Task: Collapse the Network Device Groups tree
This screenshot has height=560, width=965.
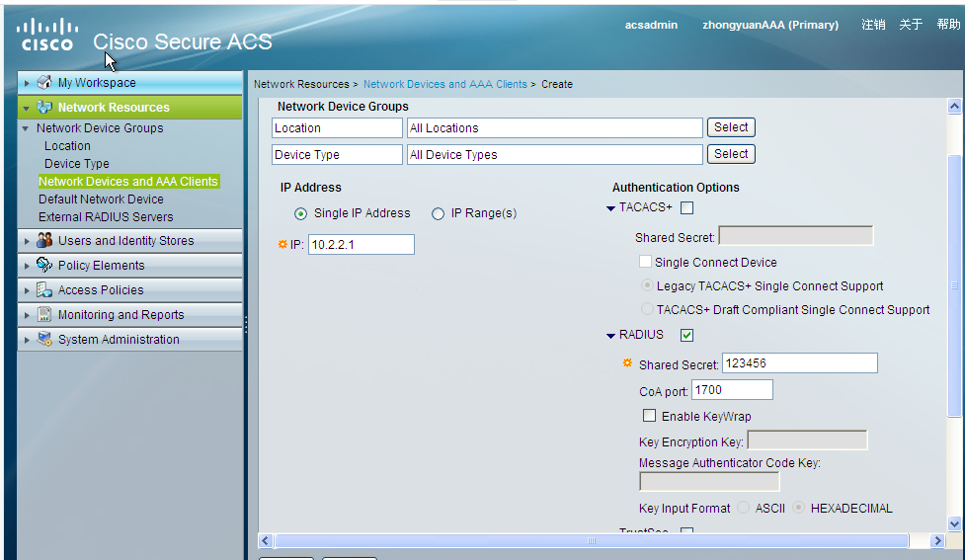Action: (x=26, y=128)
